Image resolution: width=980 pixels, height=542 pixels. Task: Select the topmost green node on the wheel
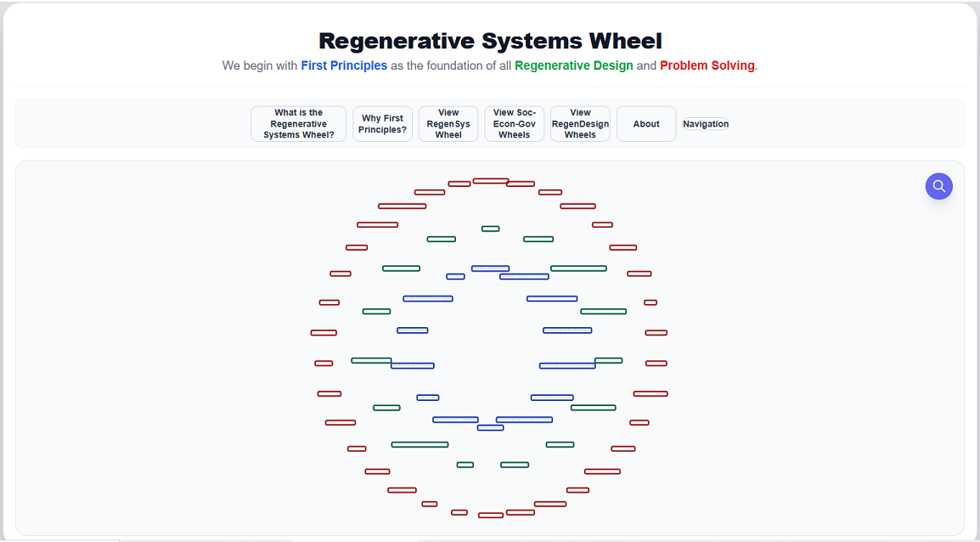coord(490,229)
